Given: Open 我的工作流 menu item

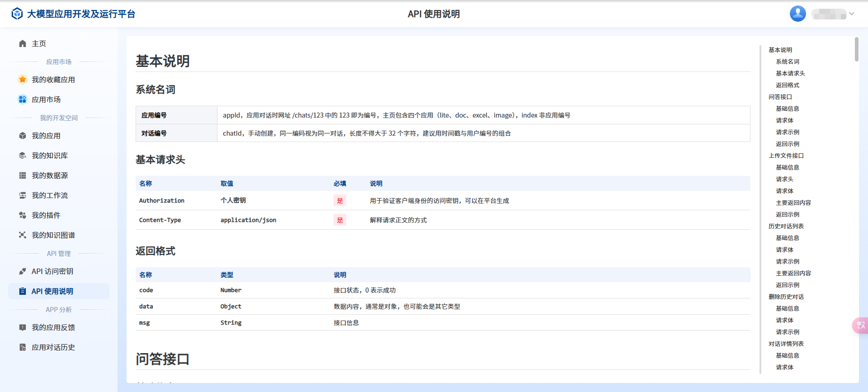Looking at the screenshot, I should 50,195.
